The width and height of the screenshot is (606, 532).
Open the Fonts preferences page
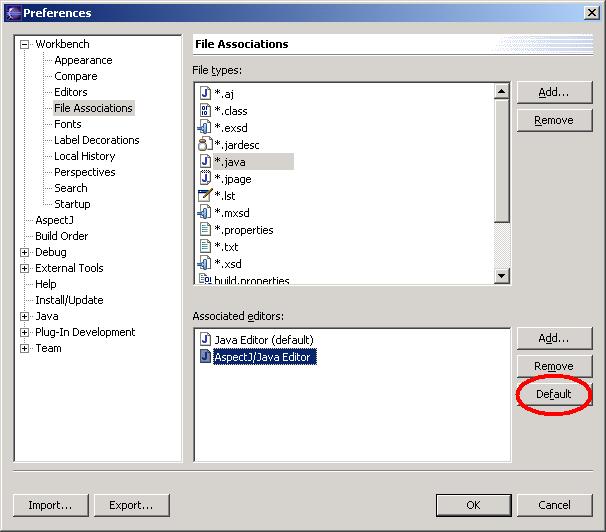68,124
